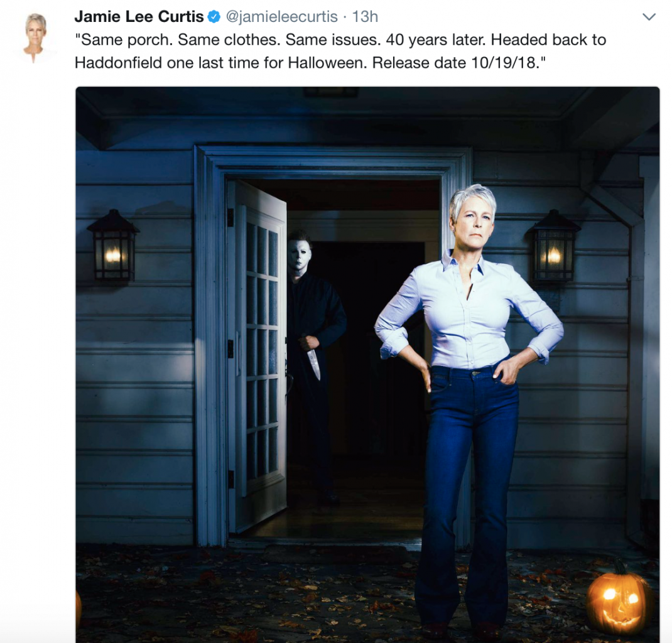Viewport: 672px width, 643px height.
Task: Open the @jamieleecurtis handle link
Action: click(281, 17)
